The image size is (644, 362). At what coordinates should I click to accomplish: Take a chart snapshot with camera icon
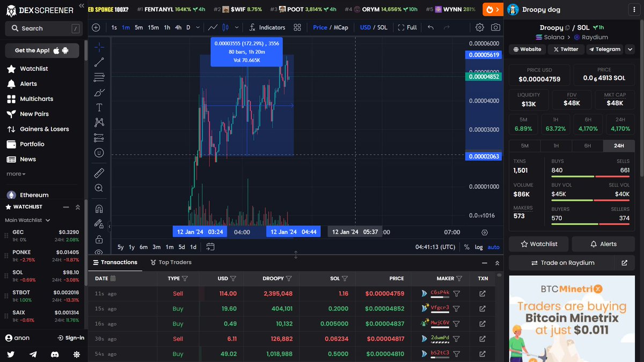point(496,27)
